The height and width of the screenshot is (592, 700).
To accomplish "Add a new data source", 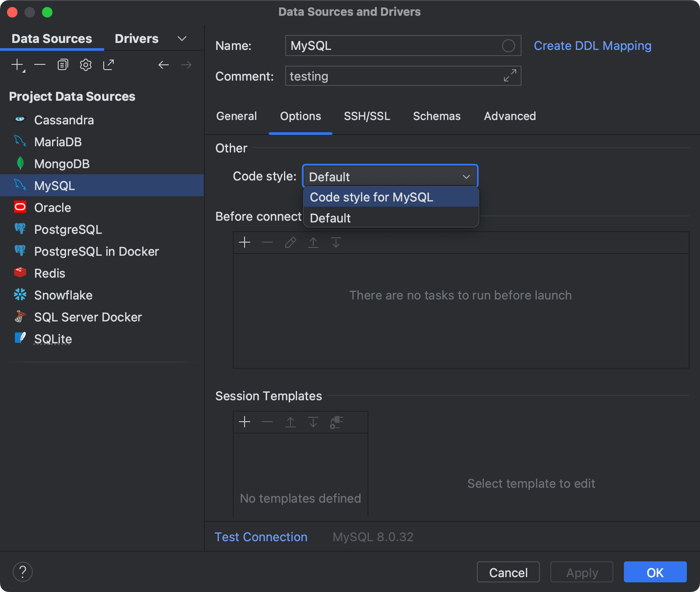I will pyautogui.click(x=17, y=64).
